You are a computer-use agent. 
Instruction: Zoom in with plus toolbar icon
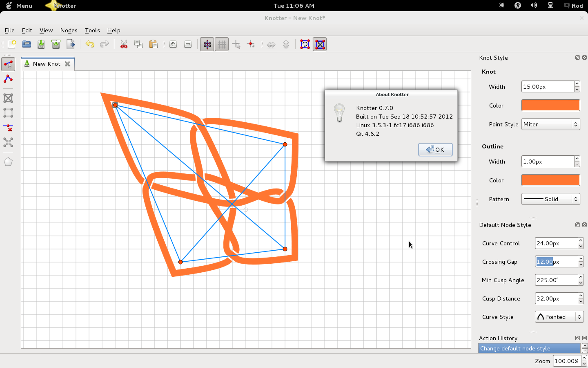(x=173, y=44)
